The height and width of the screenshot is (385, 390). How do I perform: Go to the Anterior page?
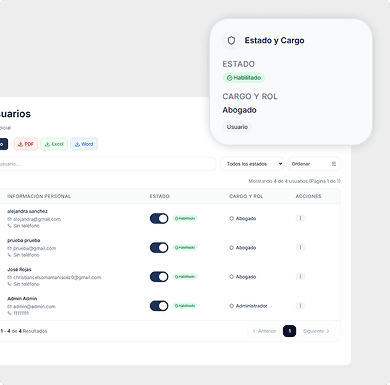click(x=264, y=331)
